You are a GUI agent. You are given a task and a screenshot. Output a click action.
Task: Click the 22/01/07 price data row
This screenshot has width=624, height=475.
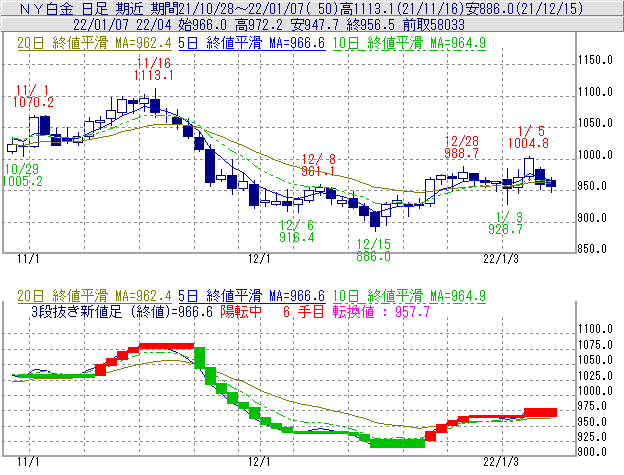click(x=312, y=25)
